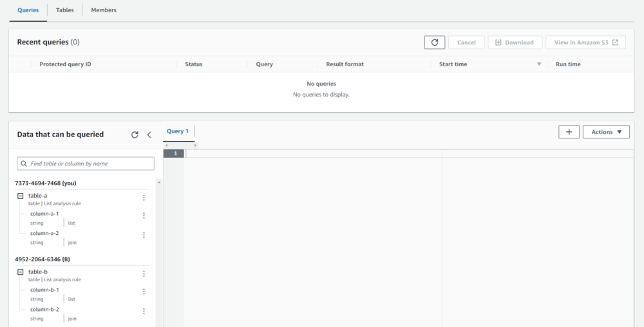Sort by Start time column arrow

pos(539,64)
